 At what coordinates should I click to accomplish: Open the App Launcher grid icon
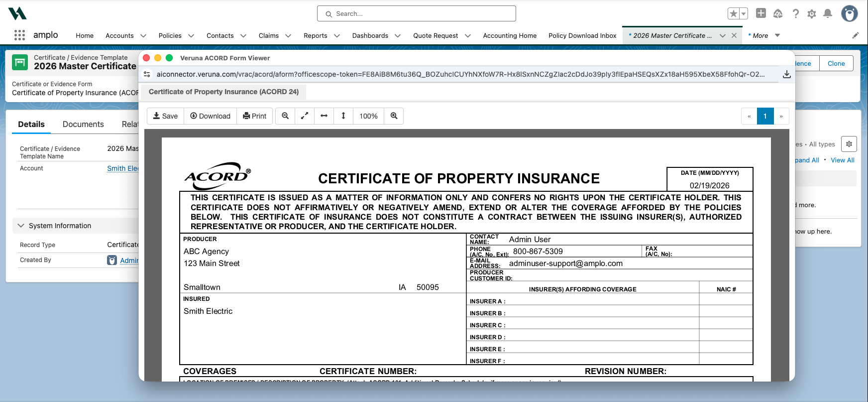pos(19,35)
